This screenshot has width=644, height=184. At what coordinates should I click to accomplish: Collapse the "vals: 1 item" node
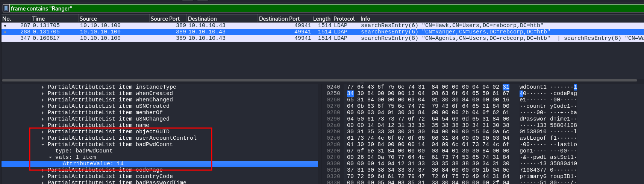pyautogui.click(x=50, y=157)
